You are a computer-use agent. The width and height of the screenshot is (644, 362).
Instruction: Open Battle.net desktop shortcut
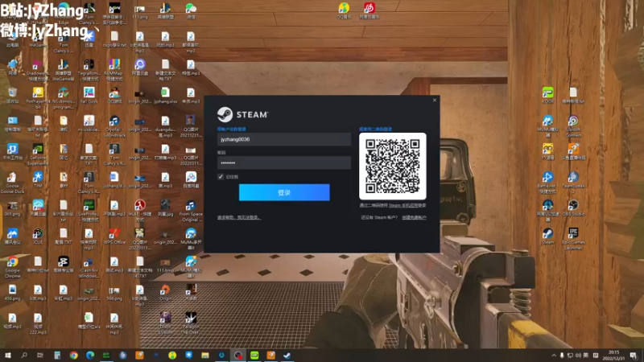click(547, 183)
